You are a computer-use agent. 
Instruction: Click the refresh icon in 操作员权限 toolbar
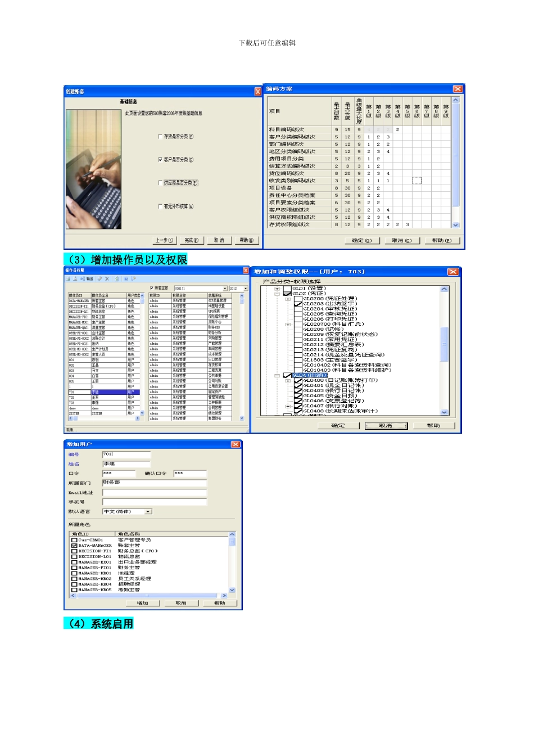pos(116,278)
